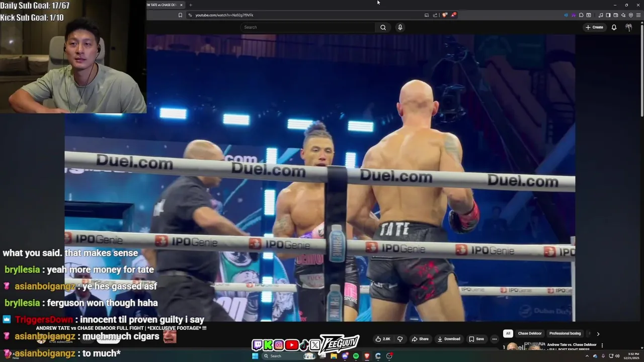Open a new browser tab
644x362 pixels.
pyautogui.click(x=190, y=5)
